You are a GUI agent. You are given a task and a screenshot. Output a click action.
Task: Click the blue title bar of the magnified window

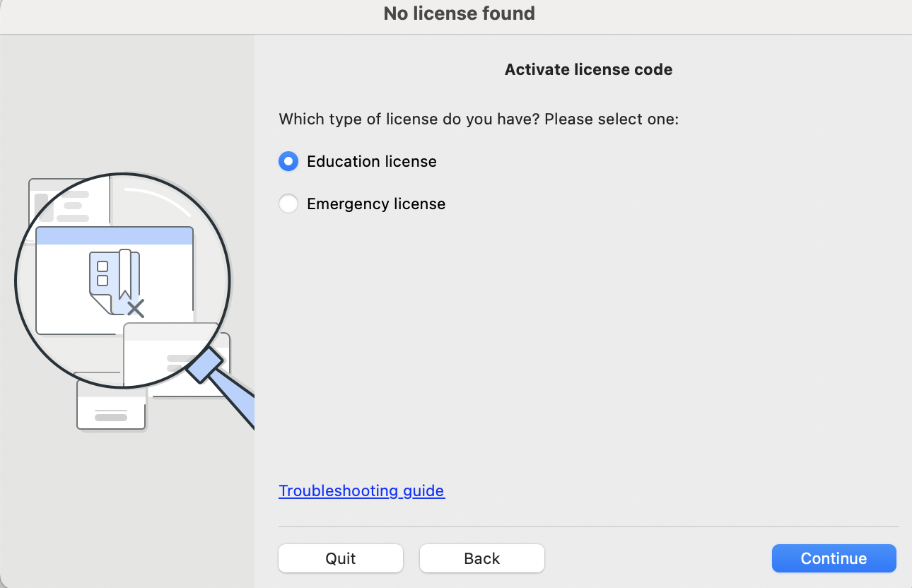[x=115, y=235]
